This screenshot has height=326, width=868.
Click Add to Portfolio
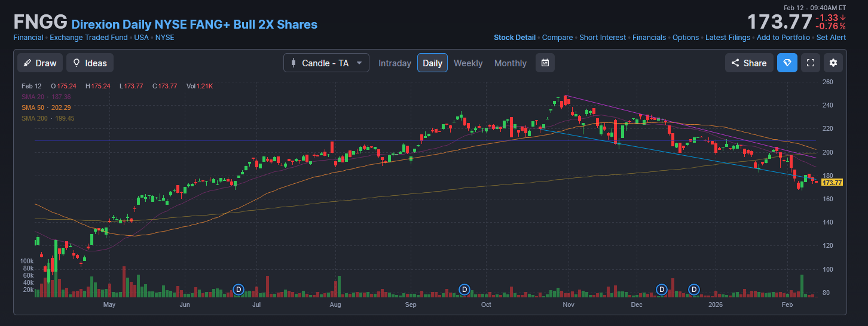click(x=783, y=37)
